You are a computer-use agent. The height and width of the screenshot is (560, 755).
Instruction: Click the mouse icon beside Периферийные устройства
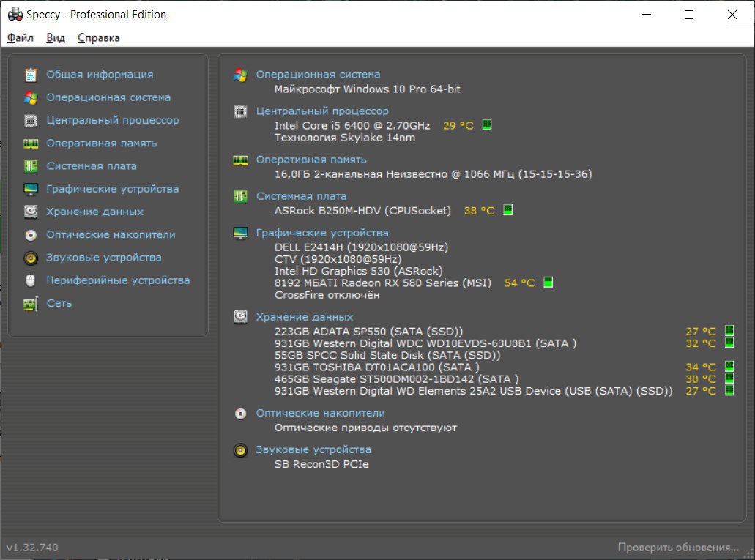click(x=31, y=280)
